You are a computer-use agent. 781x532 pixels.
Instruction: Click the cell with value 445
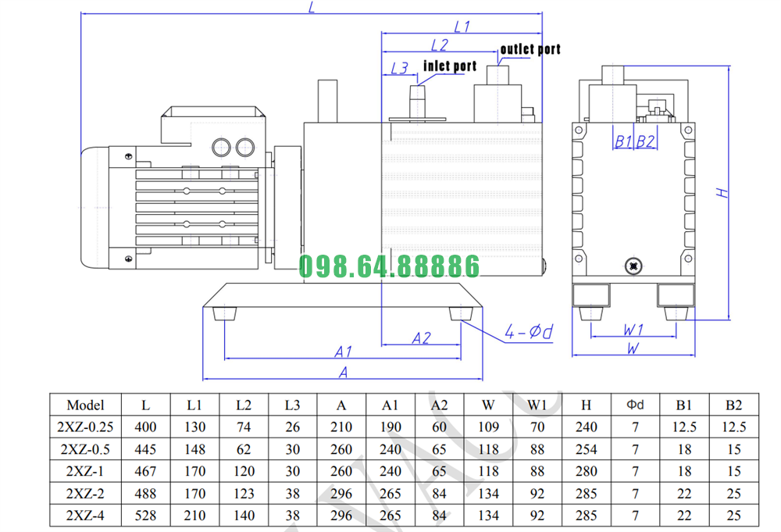point(146,449)
